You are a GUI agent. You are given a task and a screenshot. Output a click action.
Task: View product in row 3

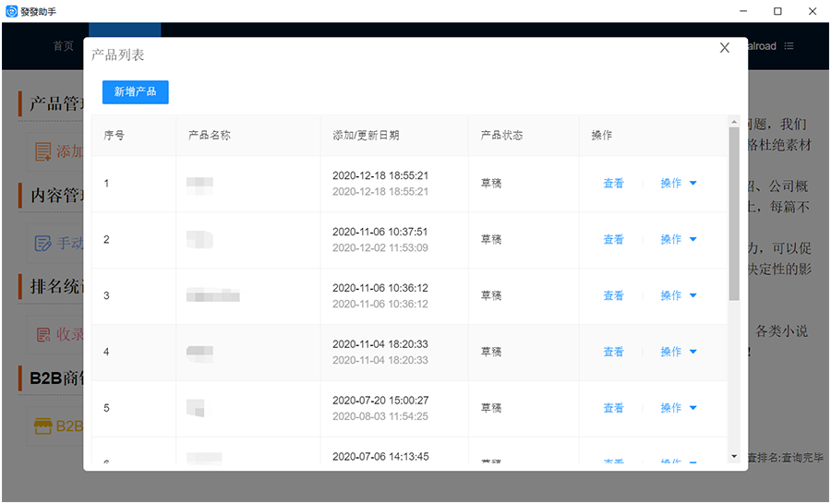(x=613, y=295)
